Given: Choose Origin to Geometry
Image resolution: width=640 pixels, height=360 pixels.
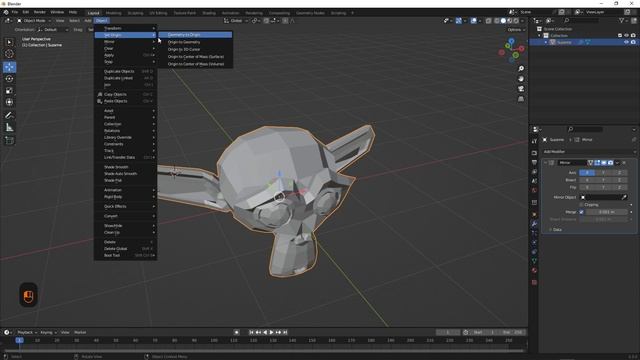Looking at the screenshot, I should click(x=195, y=42).
